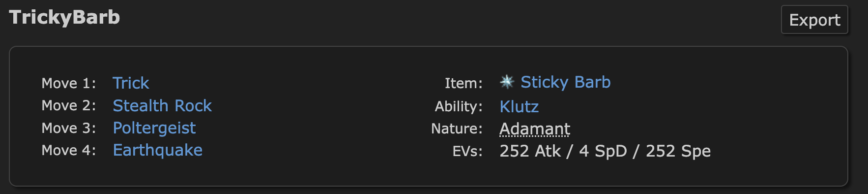
Task: Open the Stealth Rock move link
Action: point(162,105)
